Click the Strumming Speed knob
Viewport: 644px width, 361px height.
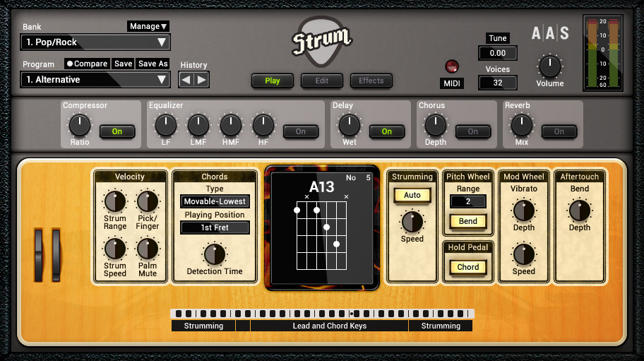[412, 223]
